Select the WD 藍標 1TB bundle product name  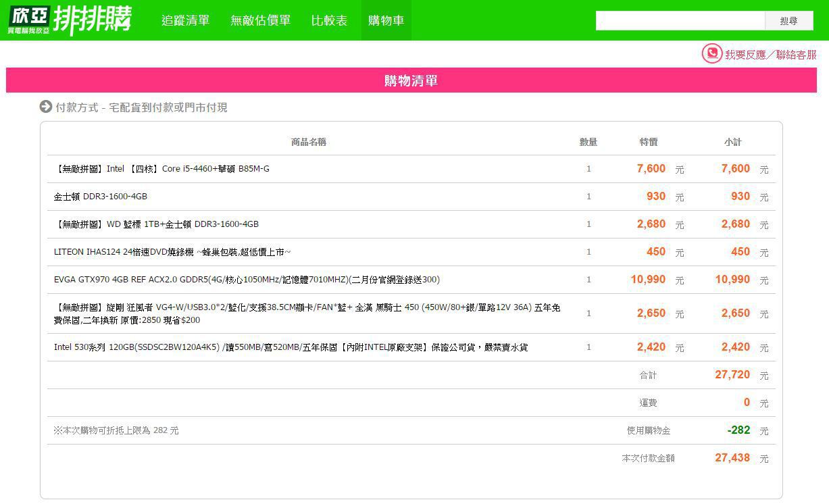[156, 224]
